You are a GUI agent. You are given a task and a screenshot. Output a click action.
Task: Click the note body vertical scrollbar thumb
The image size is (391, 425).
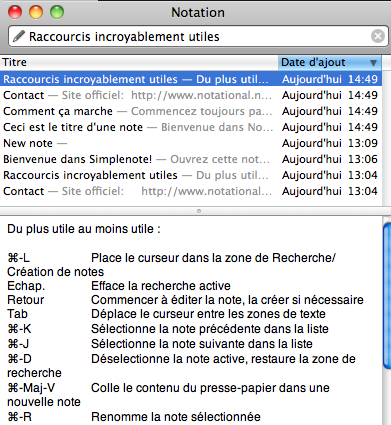pyautogui.click(x=387, y=295)
